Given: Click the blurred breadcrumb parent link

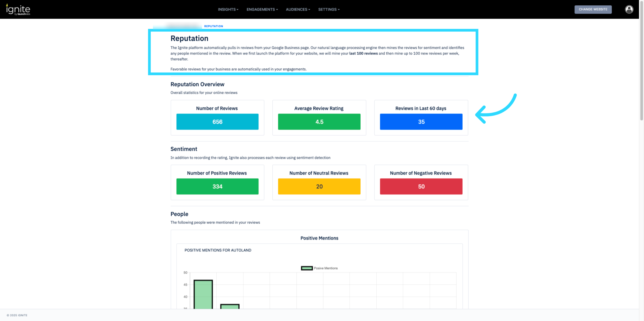Looking at the screenshot, I should [x=182, y=26].
